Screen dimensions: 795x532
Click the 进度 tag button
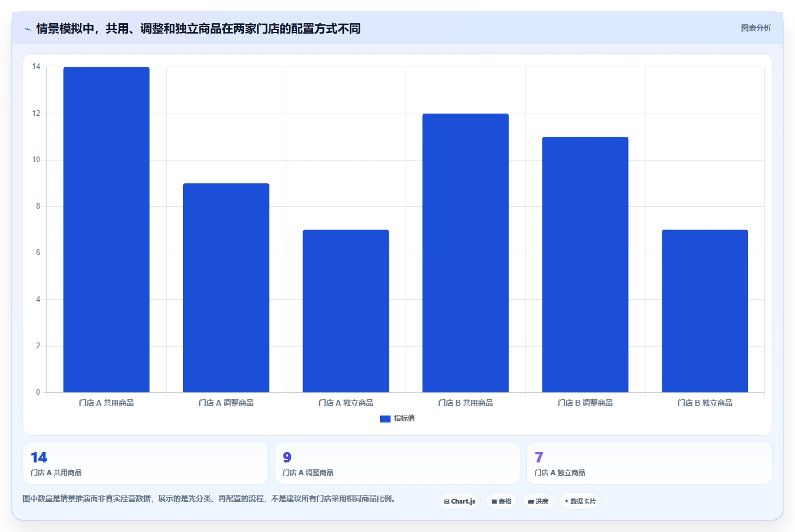[x=538, y=501]
